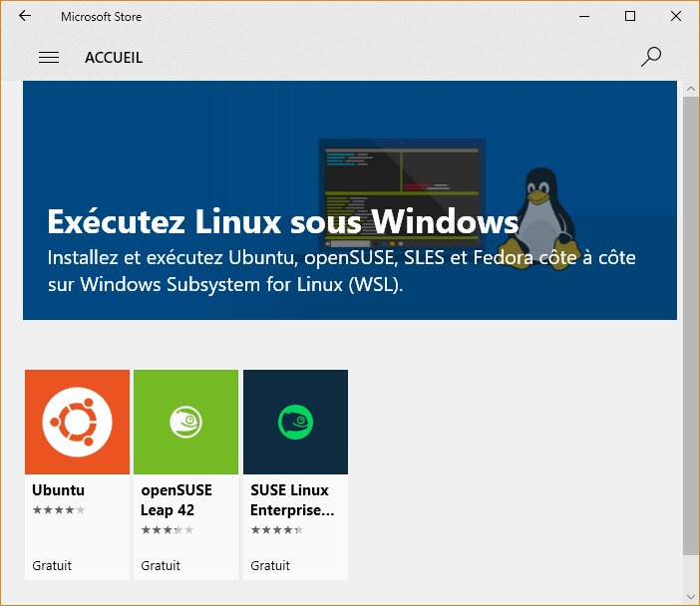Click the Exécutez Linux sous Windows banner heading
This screenshot has height=606, width=700.
coord(283,221)
